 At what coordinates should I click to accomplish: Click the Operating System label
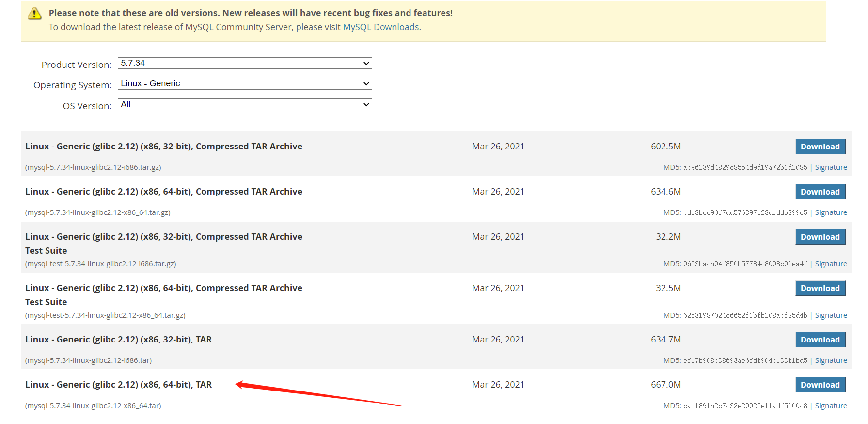point(73,85)
